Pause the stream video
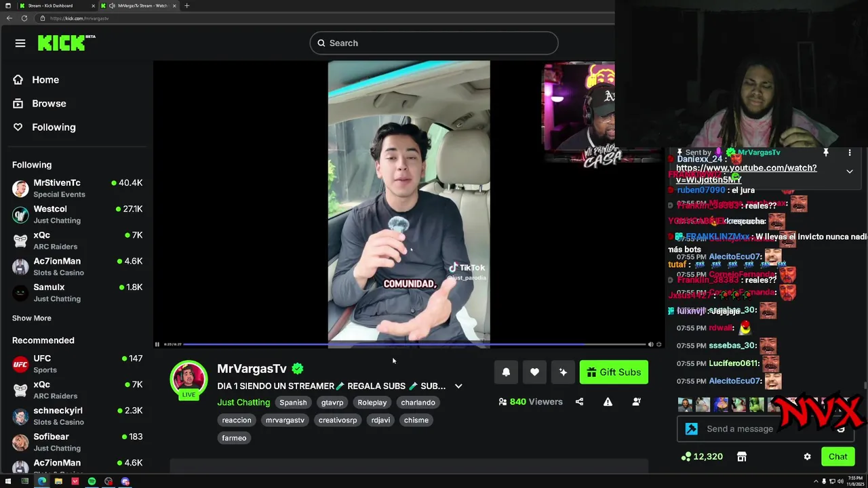 click(157, 344)
